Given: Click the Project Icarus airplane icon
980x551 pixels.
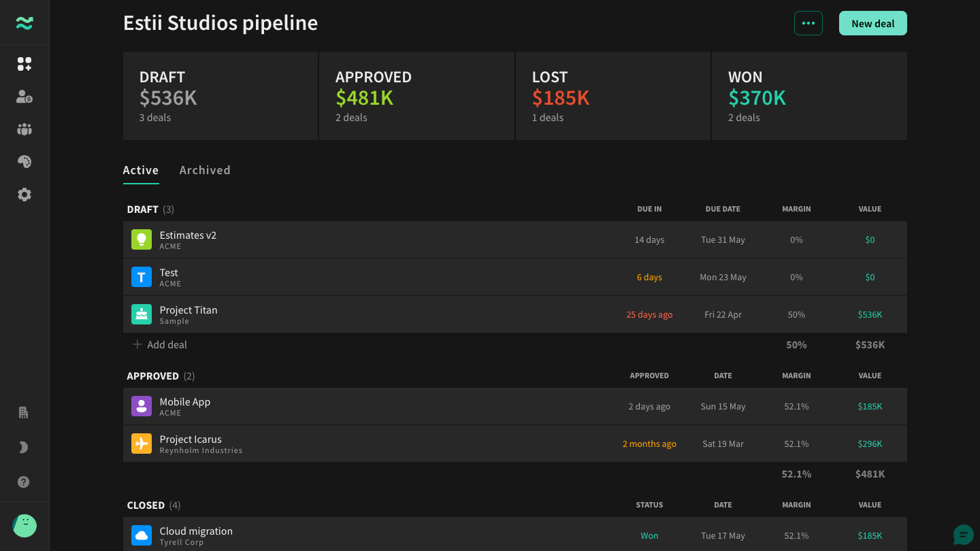Looking at the screenshot, I should point(142,444).
